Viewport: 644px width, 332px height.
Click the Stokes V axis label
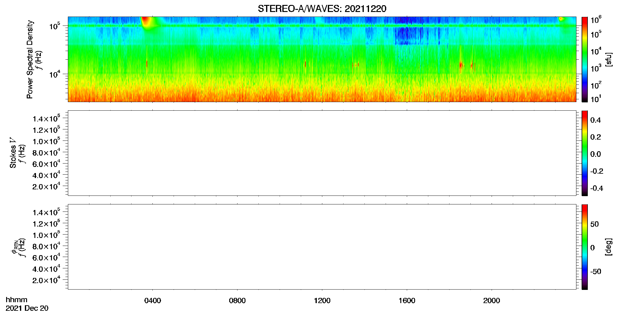[13, 153]
